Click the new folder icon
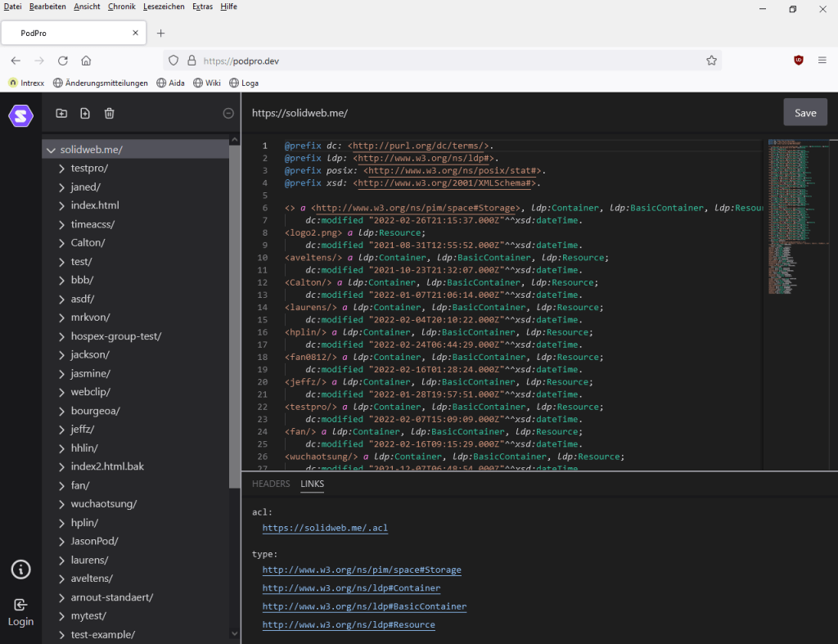Image resolution: width=838 pixels, height=644 pixels. coord(61,114)
